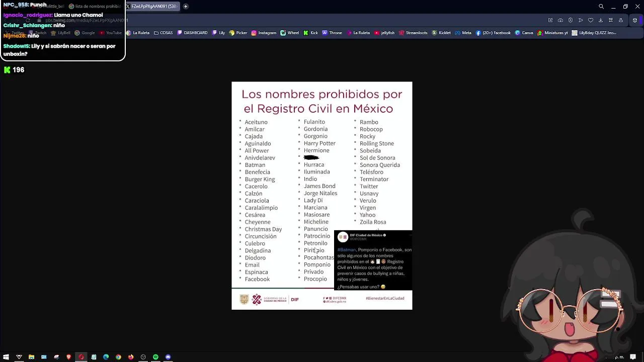This screenshot has height=362, width=644.
Task: Click the #BienestarEnLaCiudad text in image footer
Action: pyautogui.click(x=385, y=298)
